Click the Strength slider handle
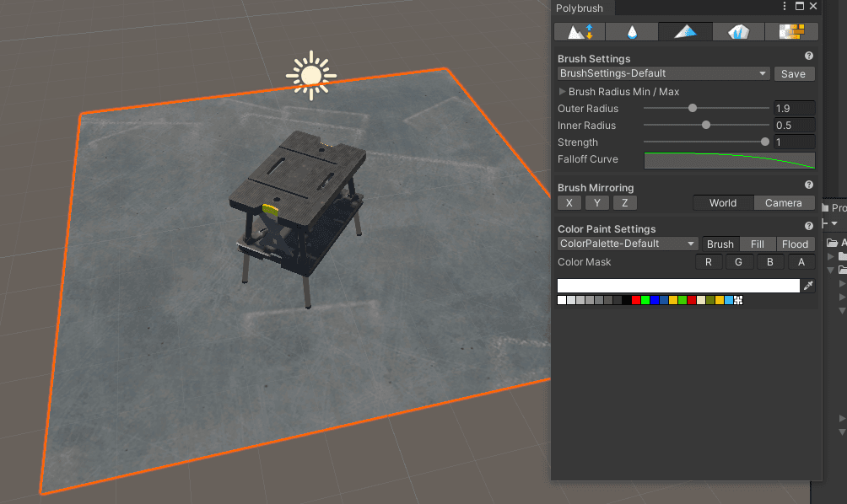This screenshot has height=504, width=847. pos(765,142)
